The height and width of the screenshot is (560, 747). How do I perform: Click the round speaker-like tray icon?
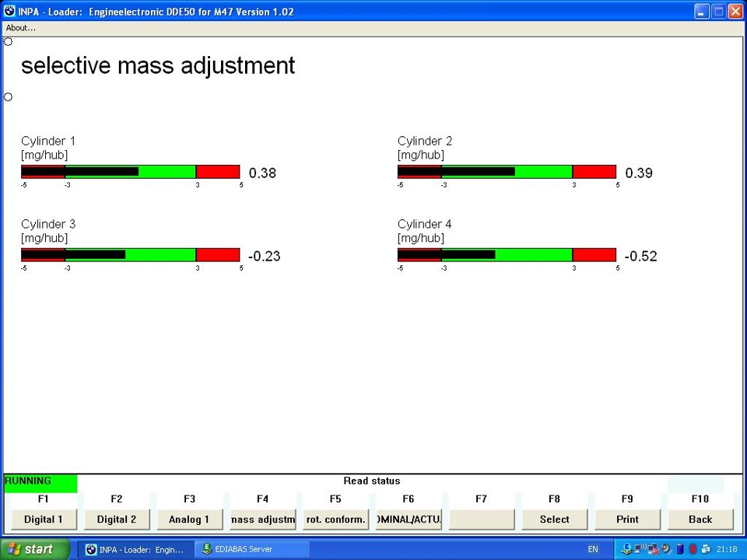point(666,548)
